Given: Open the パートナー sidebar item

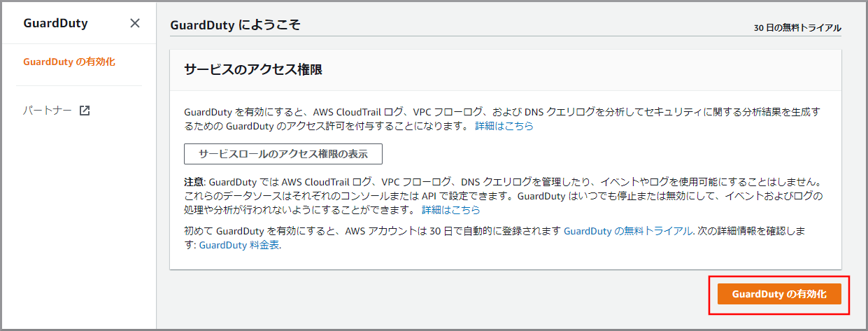Looking at the screenshot, I should pos(48,111).
